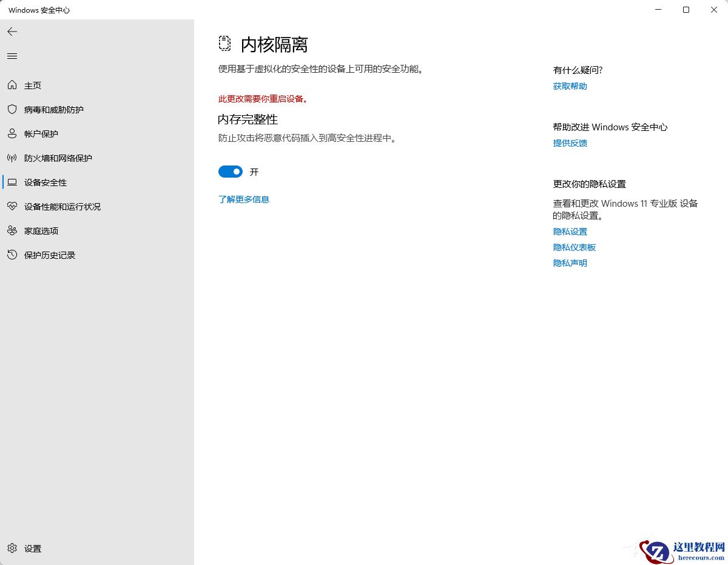View the 隐私声明 statement
Image resolution: width=728 pixels, height=565 pixels.
569,262
